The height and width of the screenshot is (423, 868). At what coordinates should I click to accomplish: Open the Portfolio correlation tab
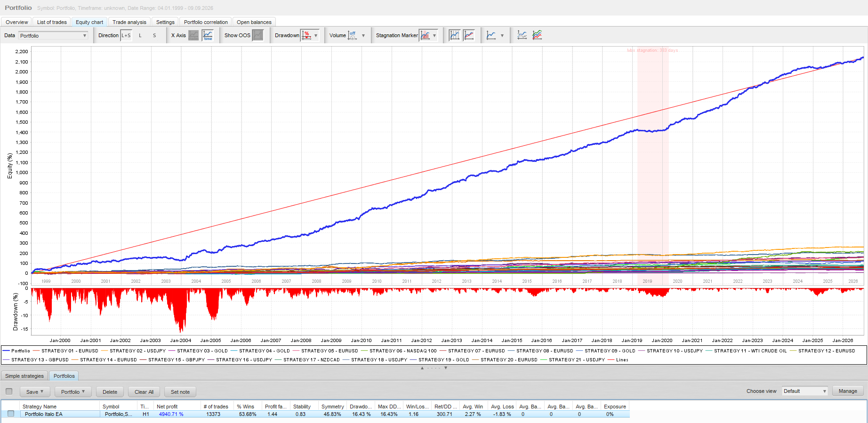point(206,22)
